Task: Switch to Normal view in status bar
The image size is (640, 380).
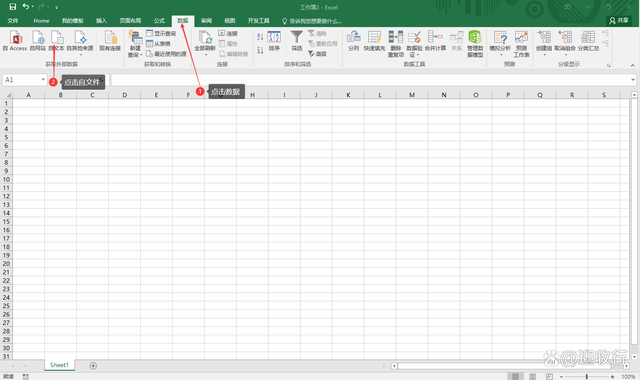Action: click(x=516, y=376)
